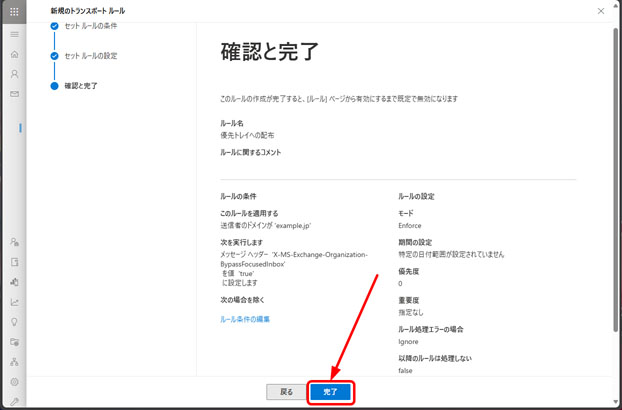
Task: Open the ルール条件の編集 link
Action: (x=245, y=319)
